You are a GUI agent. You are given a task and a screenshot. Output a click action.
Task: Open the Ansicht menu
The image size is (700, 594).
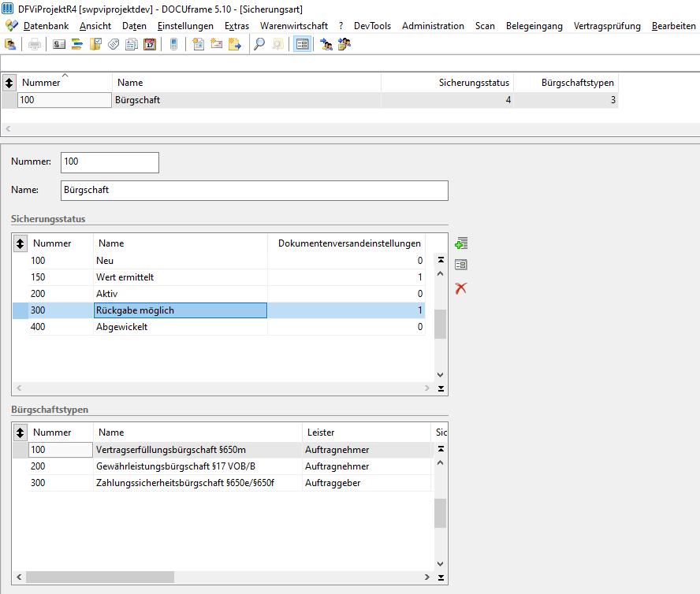tap(95, 26)
